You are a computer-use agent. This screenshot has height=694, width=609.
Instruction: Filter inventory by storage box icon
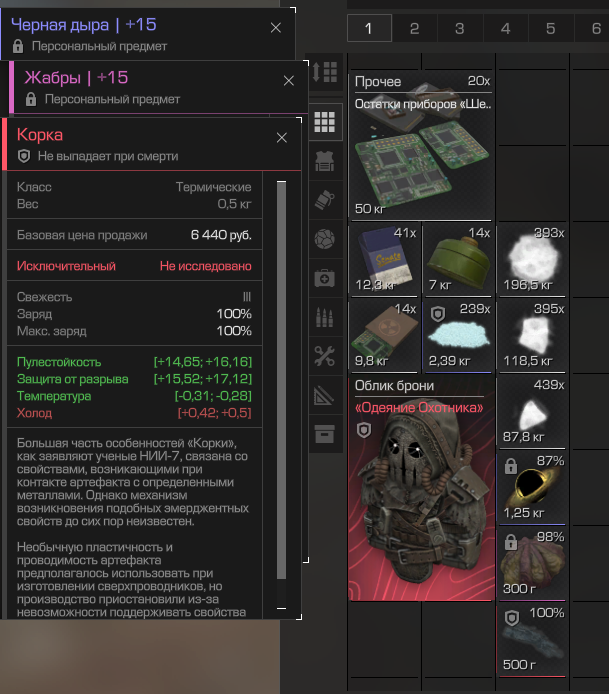(324, 433)
